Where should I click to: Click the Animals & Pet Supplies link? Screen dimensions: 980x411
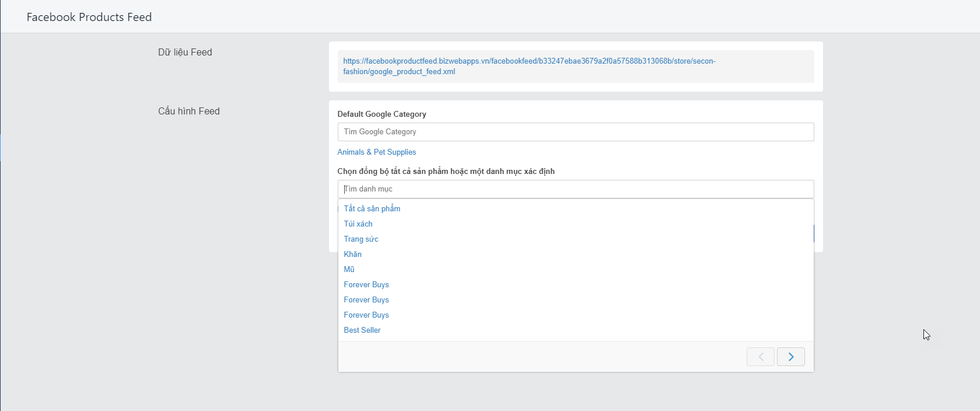click(x=377, y=152)
